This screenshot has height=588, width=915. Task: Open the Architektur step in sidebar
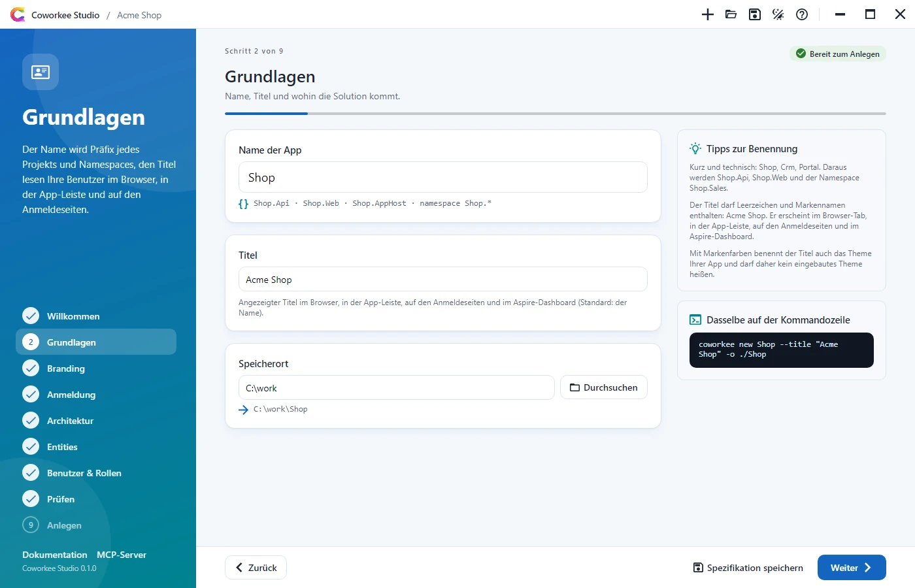point(96,421)
